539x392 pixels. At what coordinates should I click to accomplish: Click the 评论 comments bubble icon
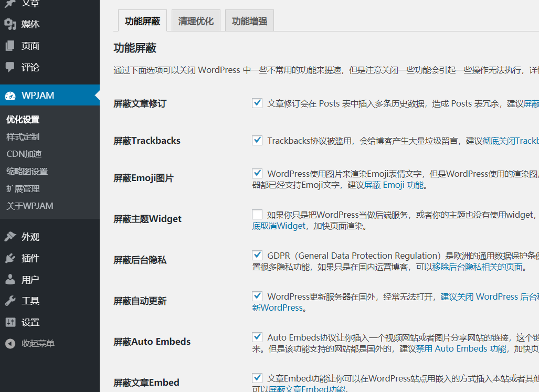point(10,67)
